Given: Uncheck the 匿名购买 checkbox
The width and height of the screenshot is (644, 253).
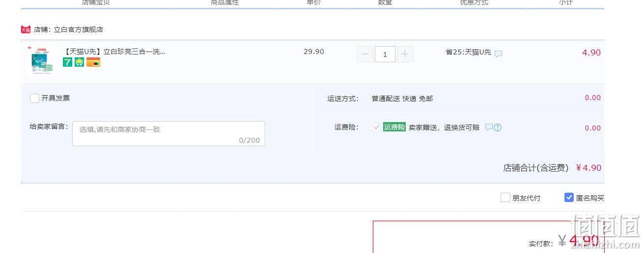Looking at the screenshot, I should pyautogui.click(x=569, y=198).
